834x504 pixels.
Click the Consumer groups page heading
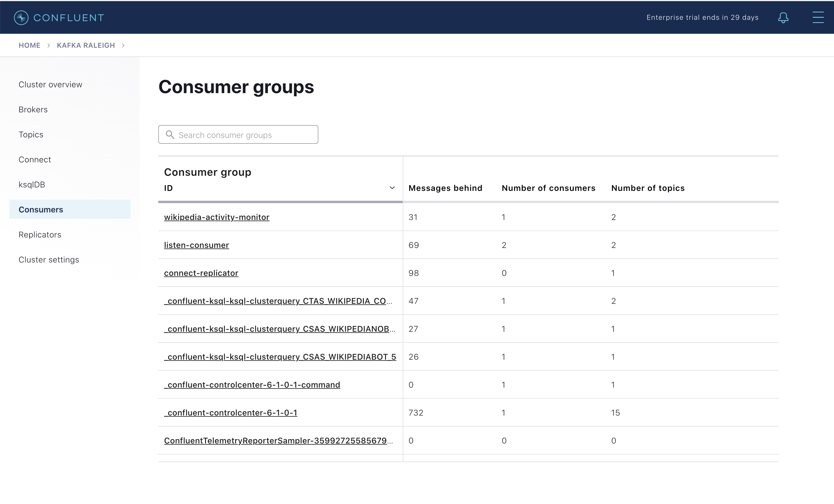[x=236, y=87]
